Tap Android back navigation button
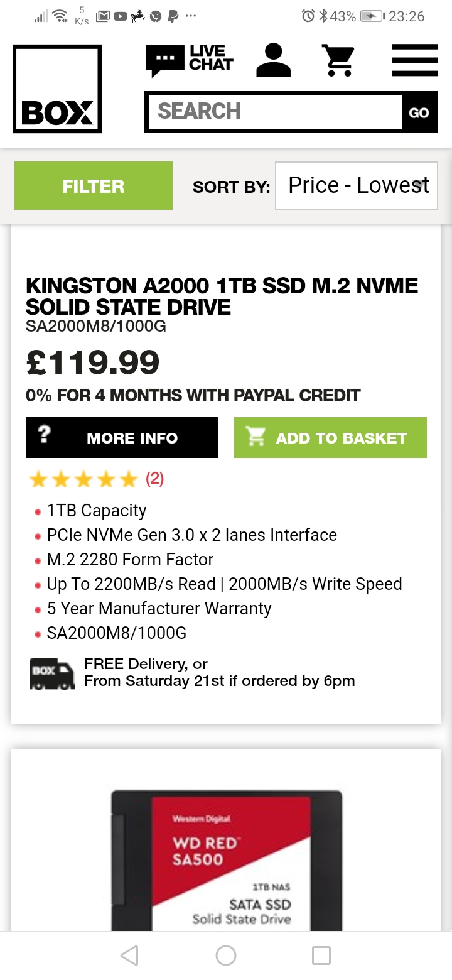452x980 pixels. (x=129, y=955)
